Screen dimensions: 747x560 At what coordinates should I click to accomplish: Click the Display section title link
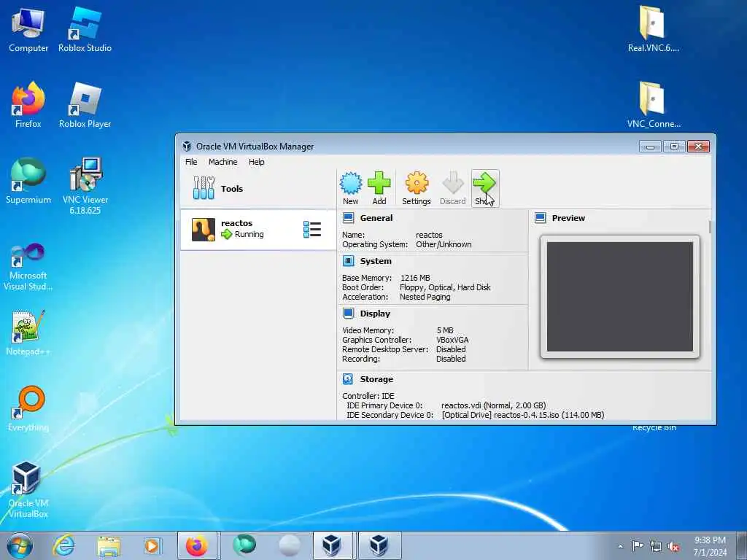[x=375, y=314]
